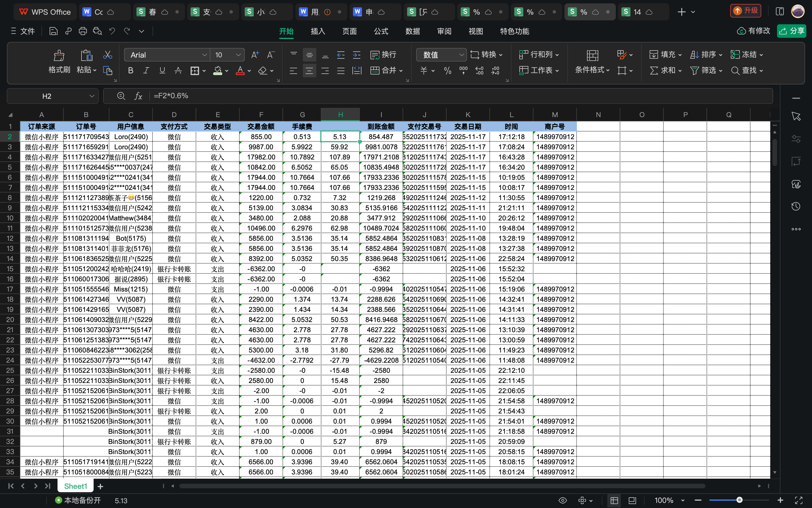Image resolution: width=812 pixels, height=508 pixels.
Task: Click the Format Painter (格式刷) icon
Action: 59,55
